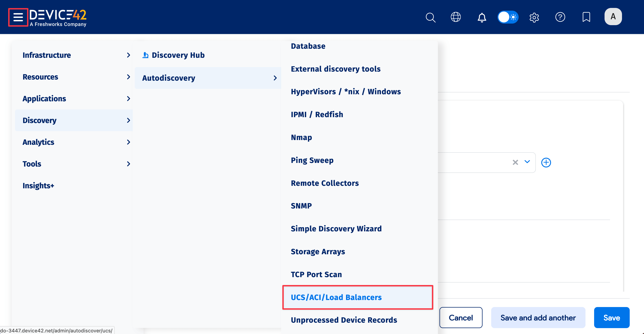Open the global search icon
Viewport: 644px width, 334px height.
tap(430, 17)
